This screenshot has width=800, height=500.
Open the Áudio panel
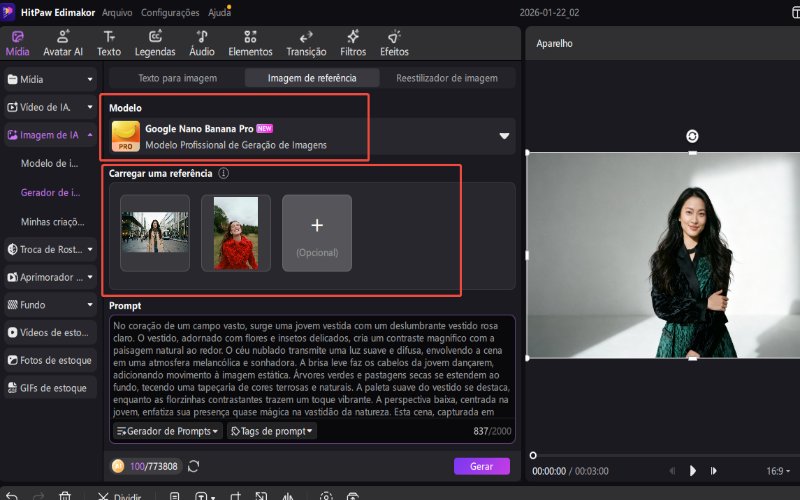click(x=201, y=43)
